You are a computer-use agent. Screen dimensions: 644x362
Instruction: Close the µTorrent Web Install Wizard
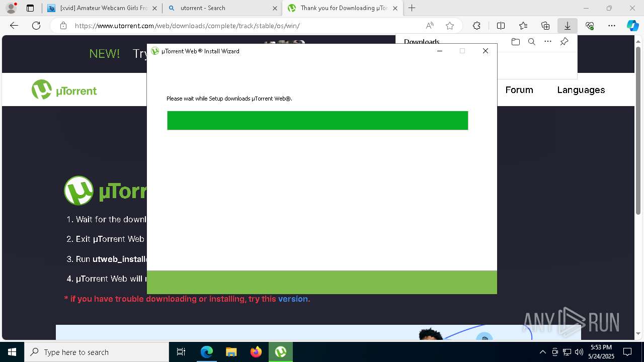click(x=485, y=51)
